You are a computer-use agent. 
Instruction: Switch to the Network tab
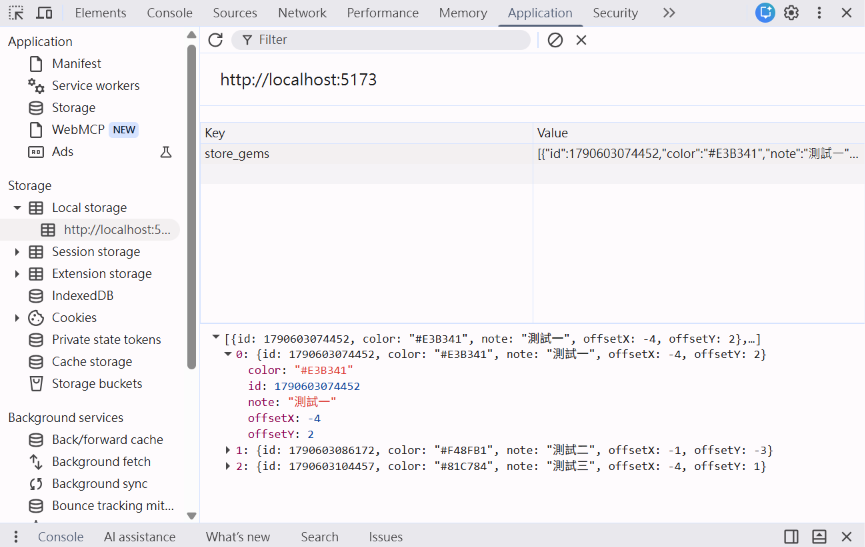click(302, 13)
